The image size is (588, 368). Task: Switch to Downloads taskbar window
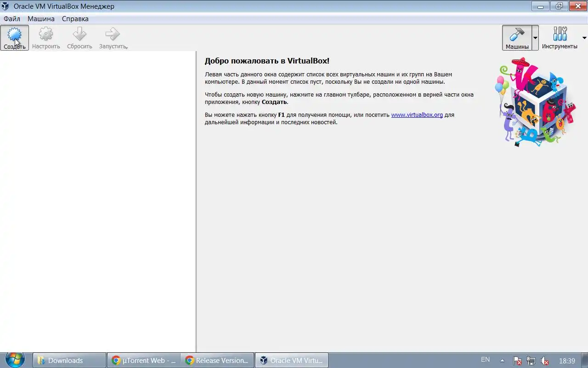(69, 360)
